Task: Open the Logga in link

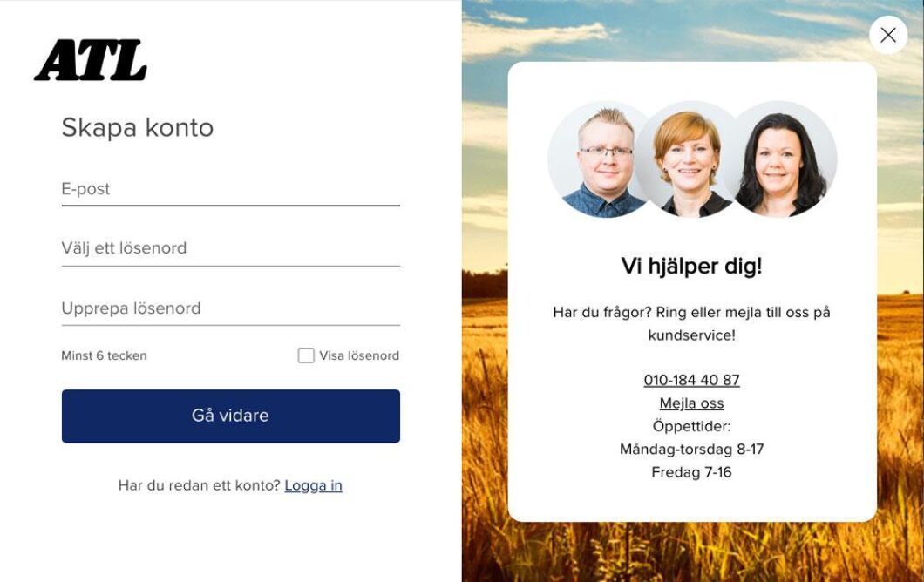Action: point(314,485)
